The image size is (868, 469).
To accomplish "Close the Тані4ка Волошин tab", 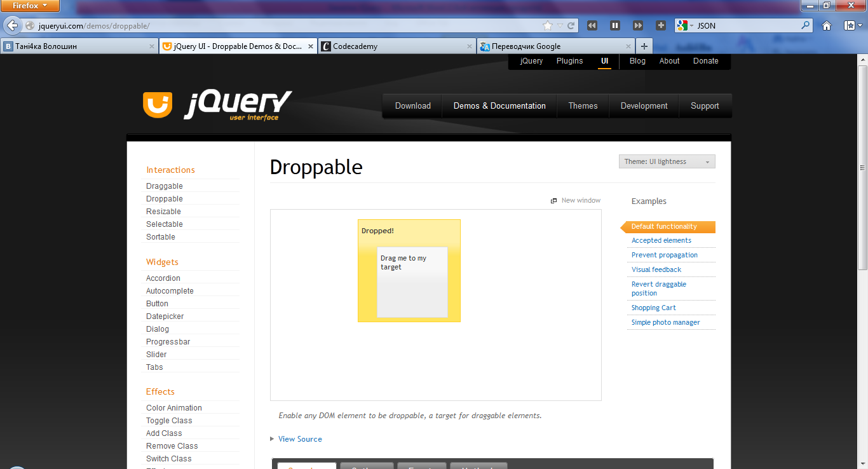I will tap(152, 46).
